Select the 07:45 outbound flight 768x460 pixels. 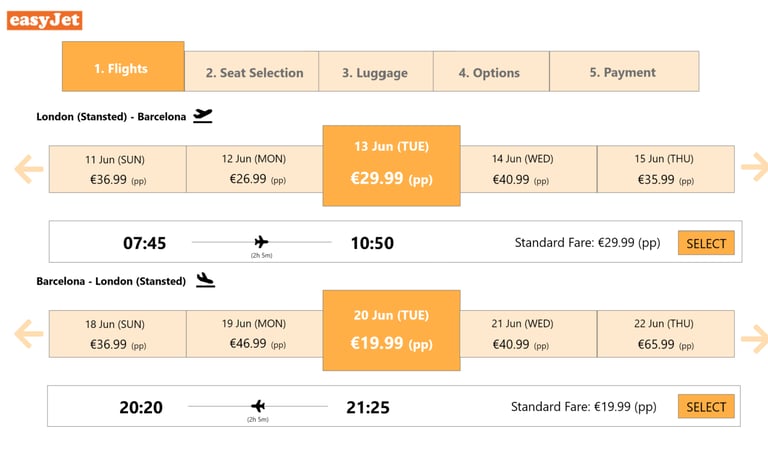[x=706, y=243]
